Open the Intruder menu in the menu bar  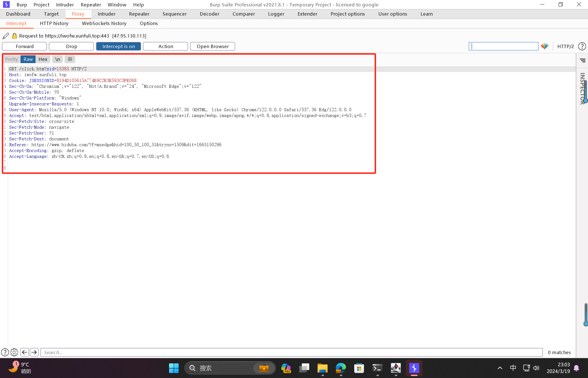click(65, 5)
